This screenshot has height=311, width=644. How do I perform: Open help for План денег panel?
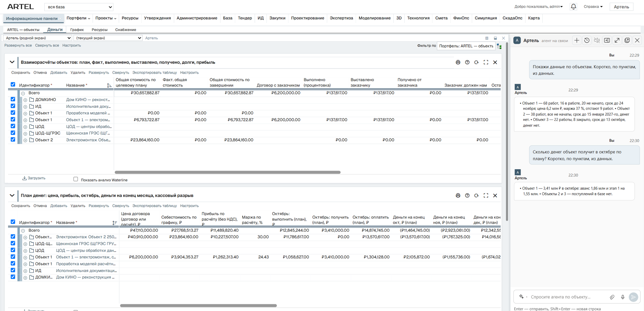click(467, 195)
